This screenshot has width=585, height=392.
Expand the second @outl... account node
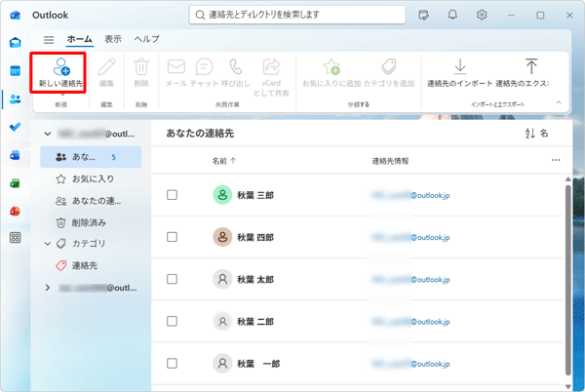48,288
